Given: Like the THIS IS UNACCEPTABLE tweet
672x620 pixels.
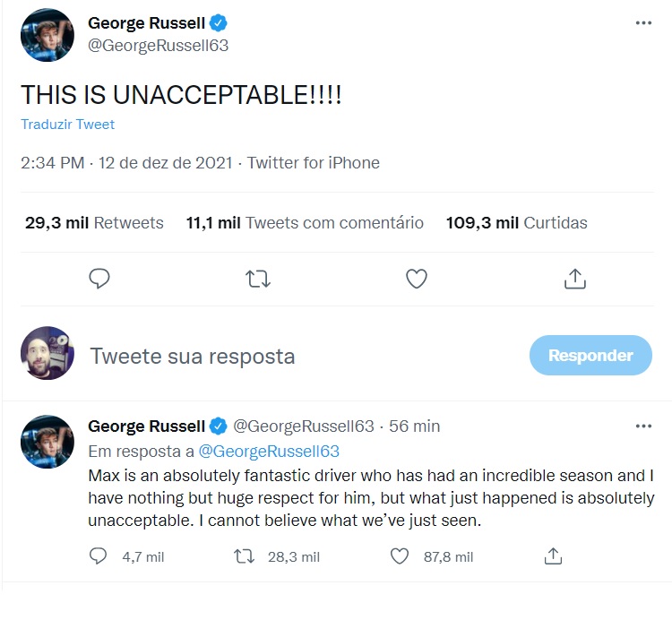Looking at the screenshot, I should pos(416,279).
